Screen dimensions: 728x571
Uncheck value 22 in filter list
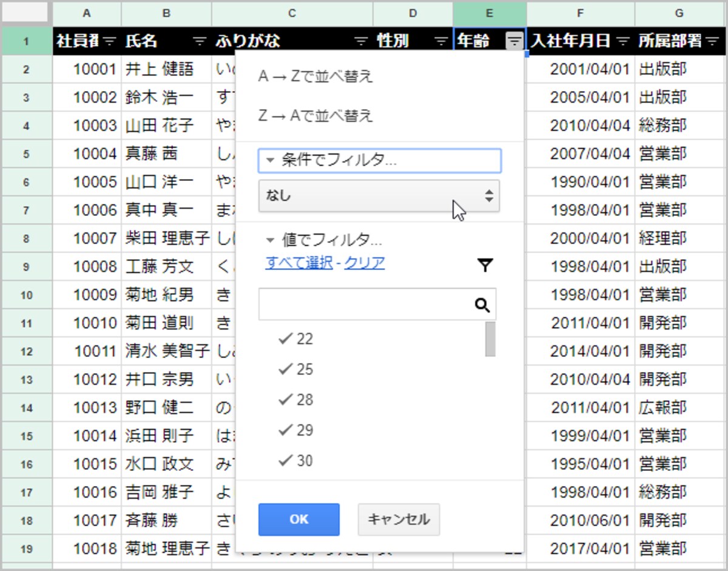295,339
